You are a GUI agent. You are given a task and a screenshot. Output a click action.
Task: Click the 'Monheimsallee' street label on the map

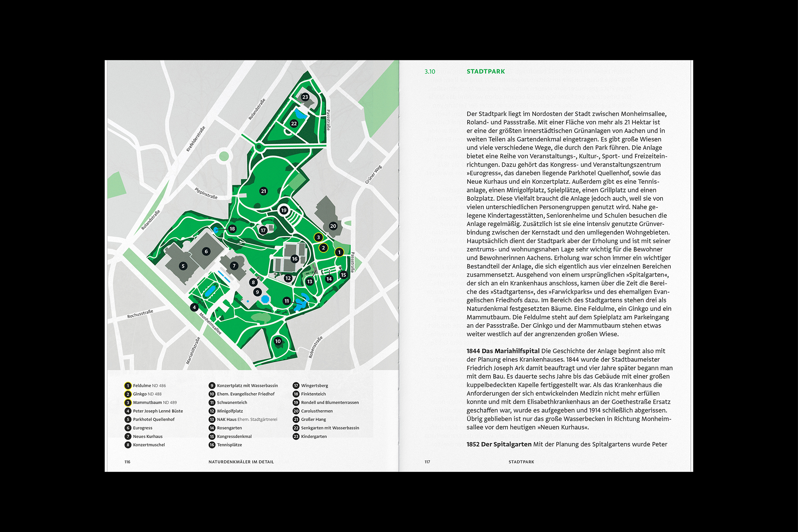210,324
